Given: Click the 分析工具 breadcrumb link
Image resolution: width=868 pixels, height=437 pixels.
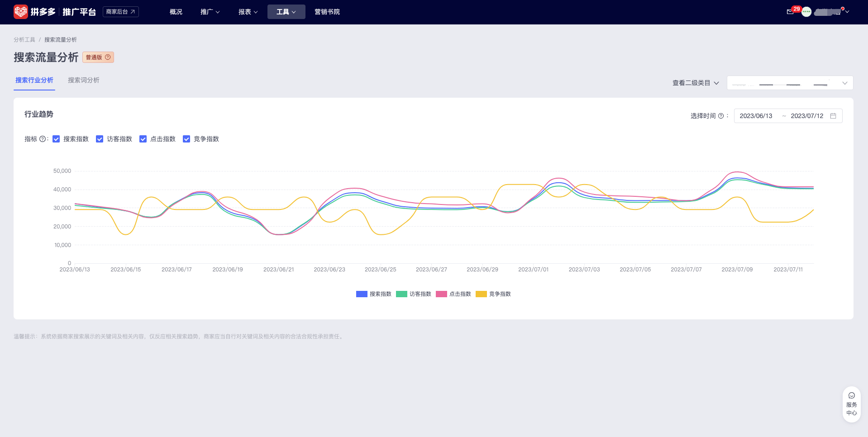Looking at the screenshot, I should (x=24, y=40).
